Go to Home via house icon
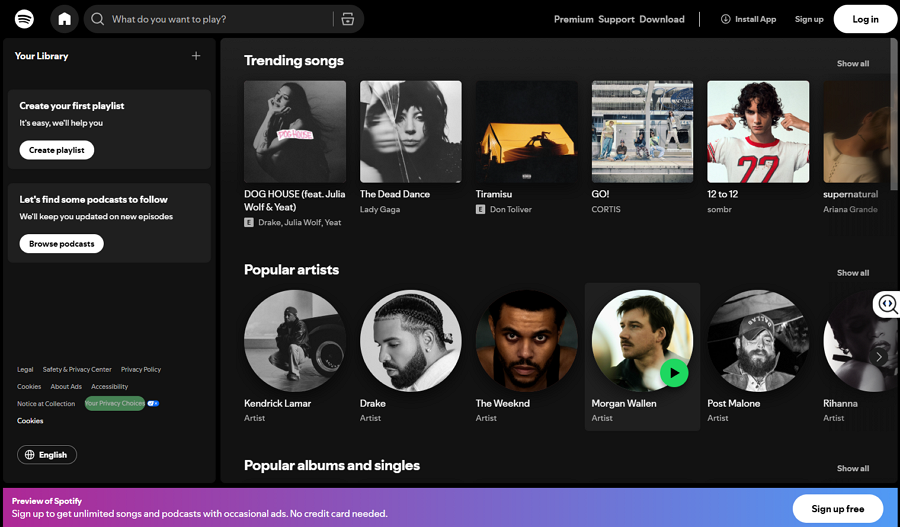The image size is (900, 527). pos(64,19)
